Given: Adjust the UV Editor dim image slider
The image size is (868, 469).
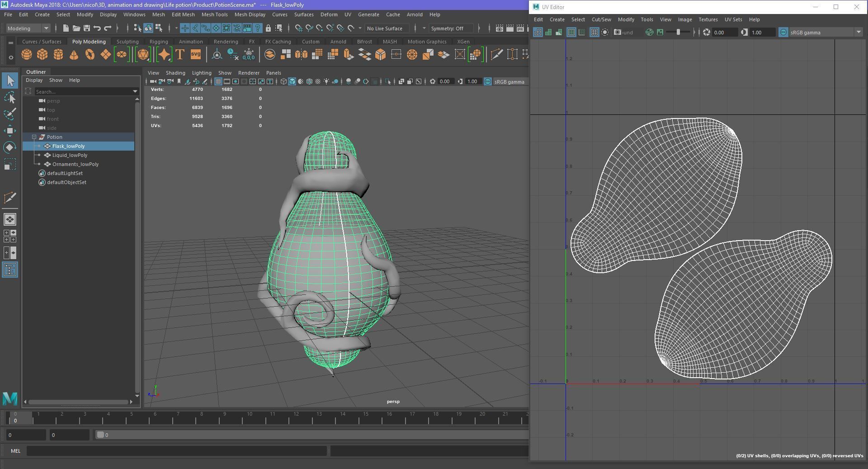Looking at the screenshot, I should click(678, 32).
